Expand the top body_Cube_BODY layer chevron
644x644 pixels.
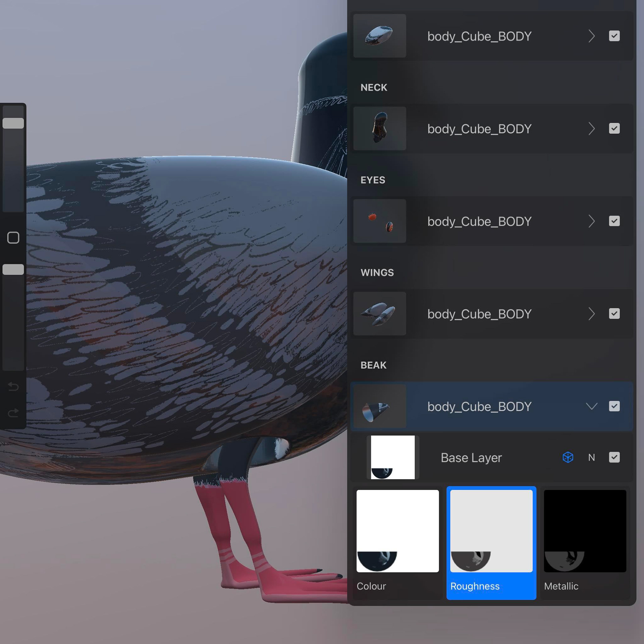(592, 36)
